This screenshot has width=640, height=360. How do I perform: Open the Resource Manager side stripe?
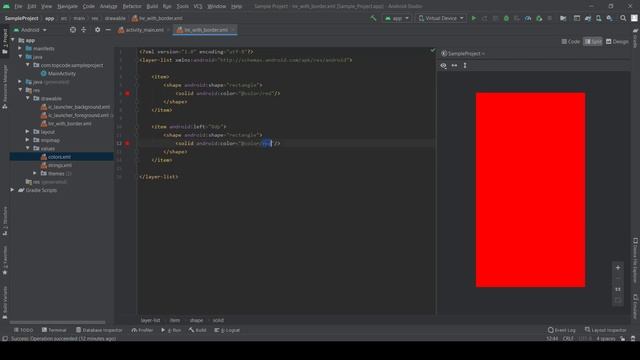pyautogui.click(x=5, y=87)
